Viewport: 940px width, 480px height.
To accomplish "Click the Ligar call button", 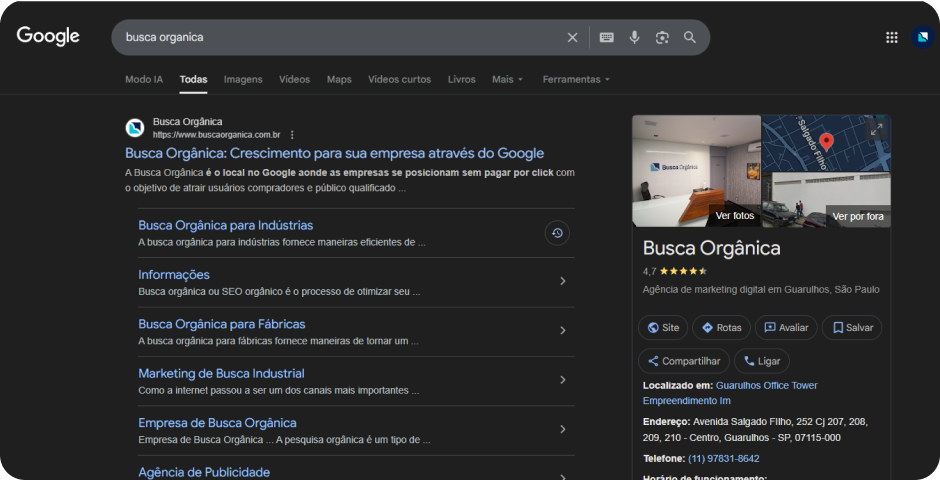I will pyautogui.click(x=762, y=361).
